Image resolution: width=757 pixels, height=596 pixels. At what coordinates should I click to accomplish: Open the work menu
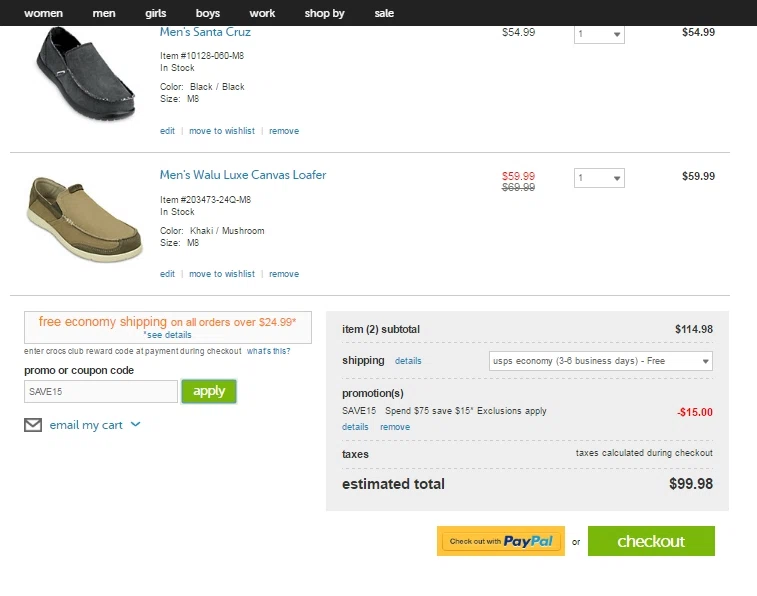tap(262, 13)
